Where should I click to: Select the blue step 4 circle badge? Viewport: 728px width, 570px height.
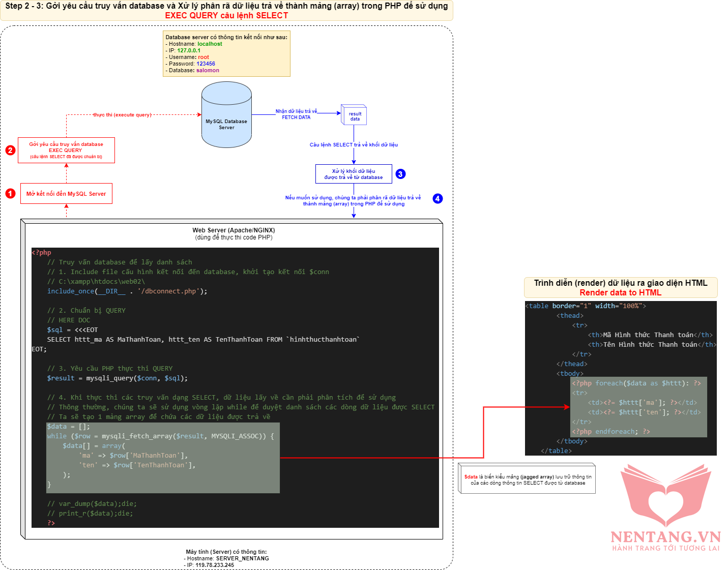pos(438,198)
